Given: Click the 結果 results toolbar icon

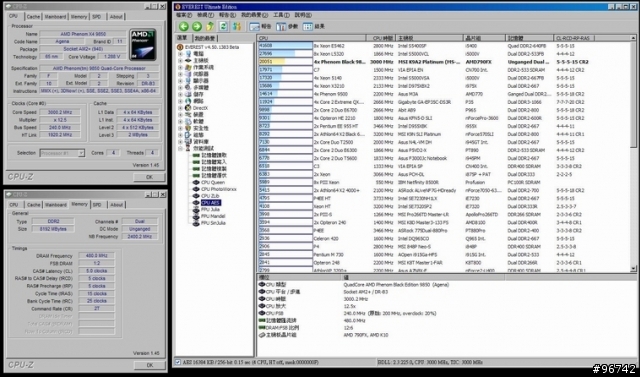Looking at the screenshot, I should pyautogui.click(x=313, y=27).
